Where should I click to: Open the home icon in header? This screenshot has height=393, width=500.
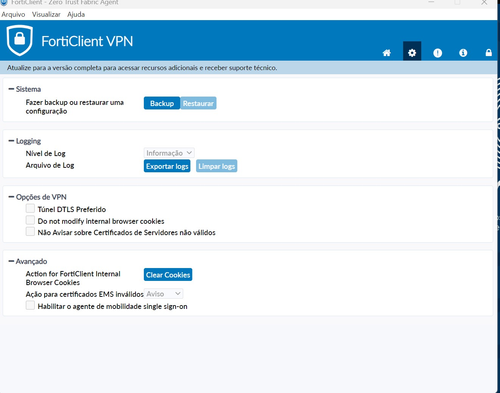click(x=387, y=53)
